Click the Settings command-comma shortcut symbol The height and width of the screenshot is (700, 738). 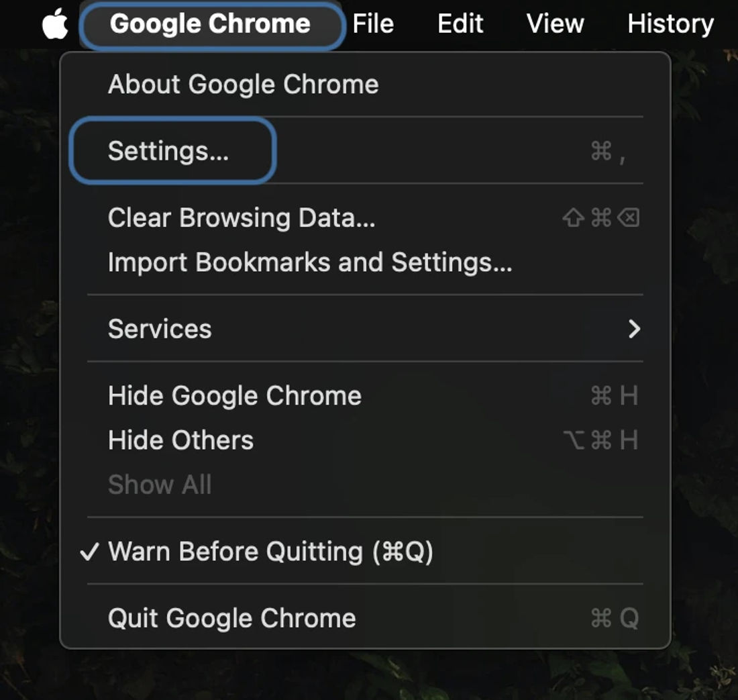[x=608, y=152]
